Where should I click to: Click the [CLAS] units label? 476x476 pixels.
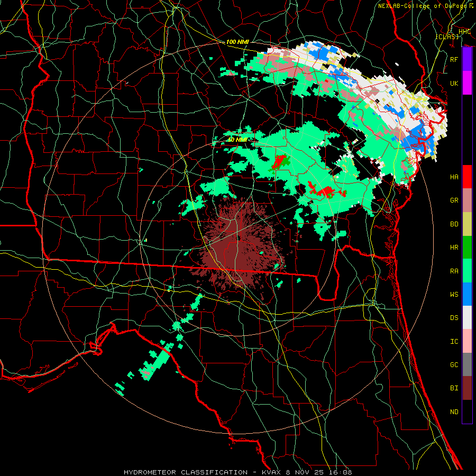447,36
